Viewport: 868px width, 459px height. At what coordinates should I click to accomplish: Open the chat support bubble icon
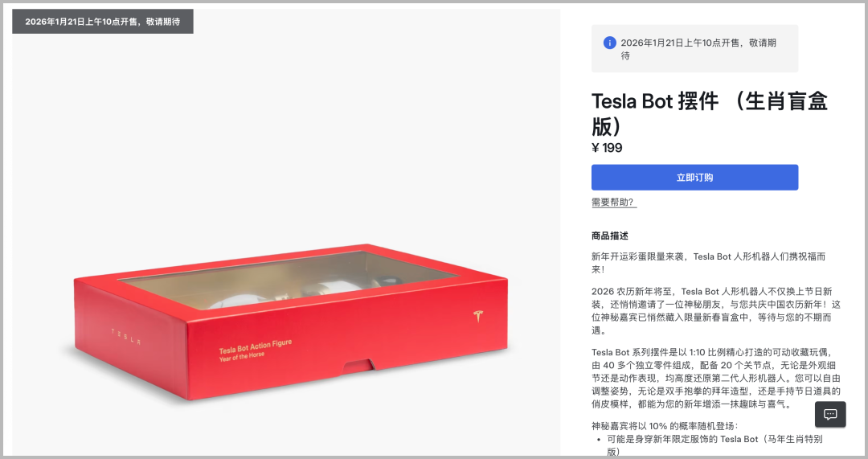830,414
